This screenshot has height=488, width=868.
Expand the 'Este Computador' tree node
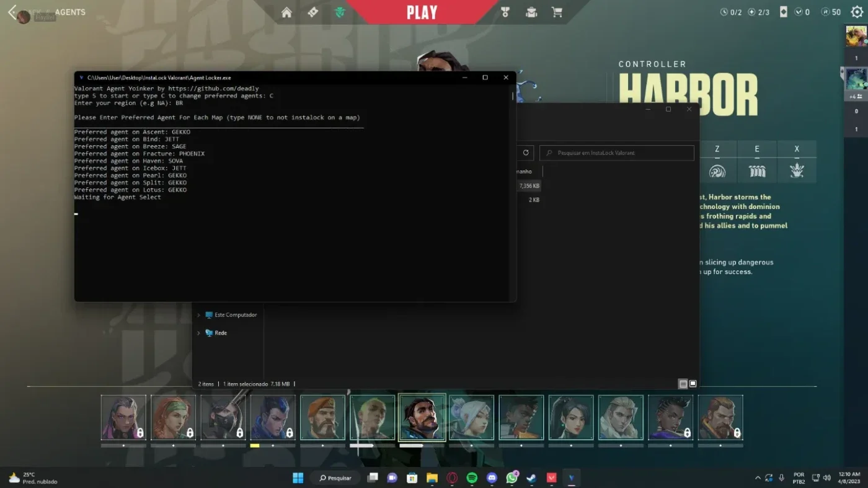[198, 315]
